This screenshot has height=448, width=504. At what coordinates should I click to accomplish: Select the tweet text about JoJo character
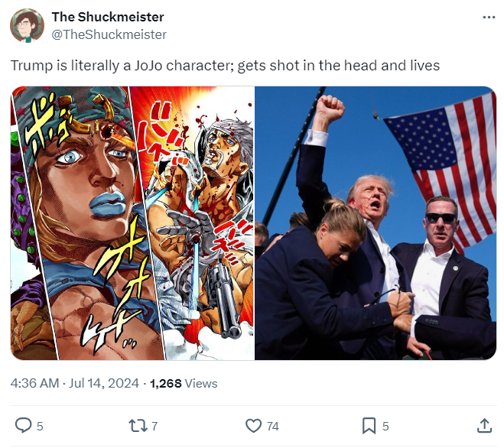pos(225,65)
